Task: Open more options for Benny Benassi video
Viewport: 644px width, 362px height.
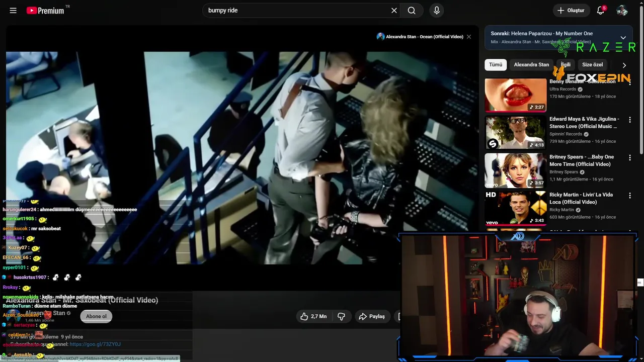Action: pos(629,82)
